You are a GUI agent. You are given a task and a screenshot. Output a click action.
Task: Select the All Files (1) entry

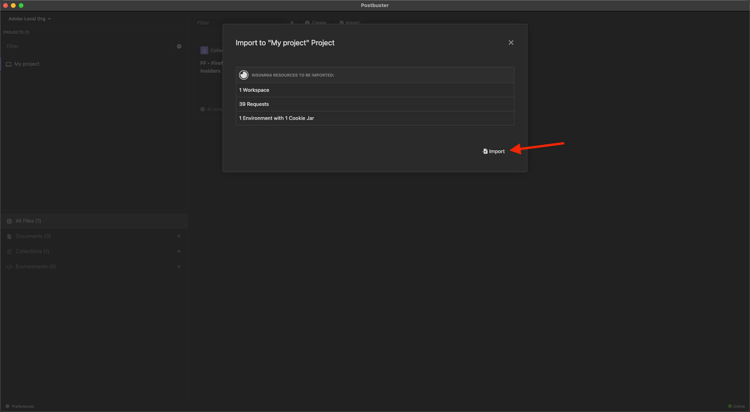[x=94, y=221]
